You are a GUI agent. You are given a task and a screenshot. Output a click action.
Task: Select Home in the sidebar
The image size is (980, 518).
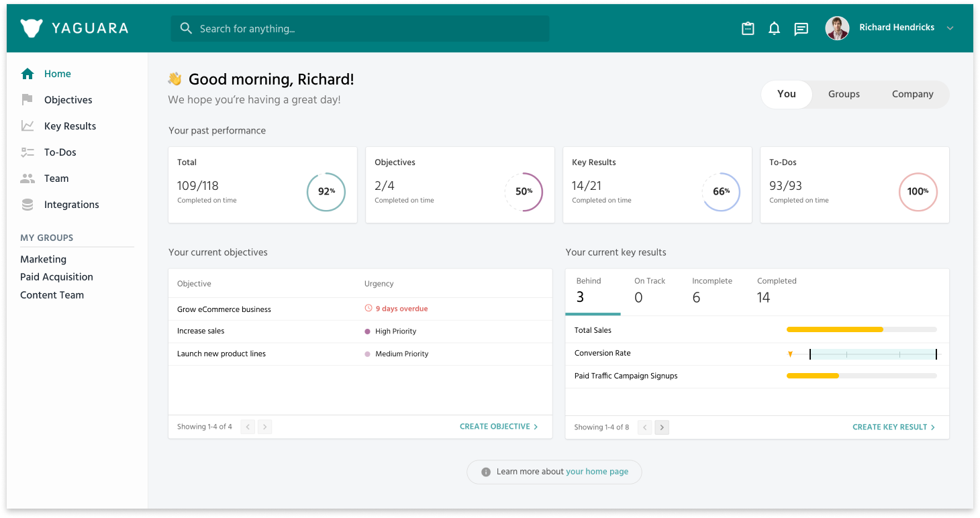click(58, 74)
